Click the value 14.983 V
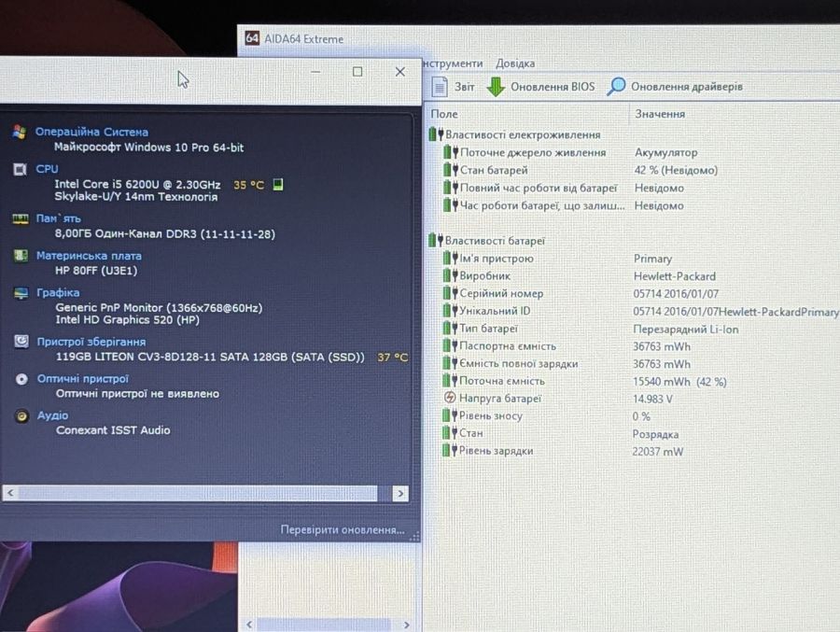This screenshot has height=632, width=840. tap(652, 399)
